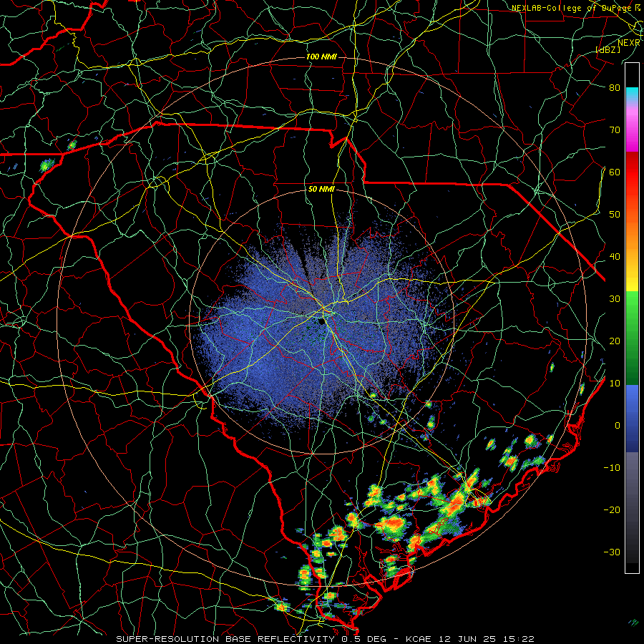Viewport: 644px width, 644px height.
Task: Click the 0 value on the dBZ scale
Action: tap(618, 426)
